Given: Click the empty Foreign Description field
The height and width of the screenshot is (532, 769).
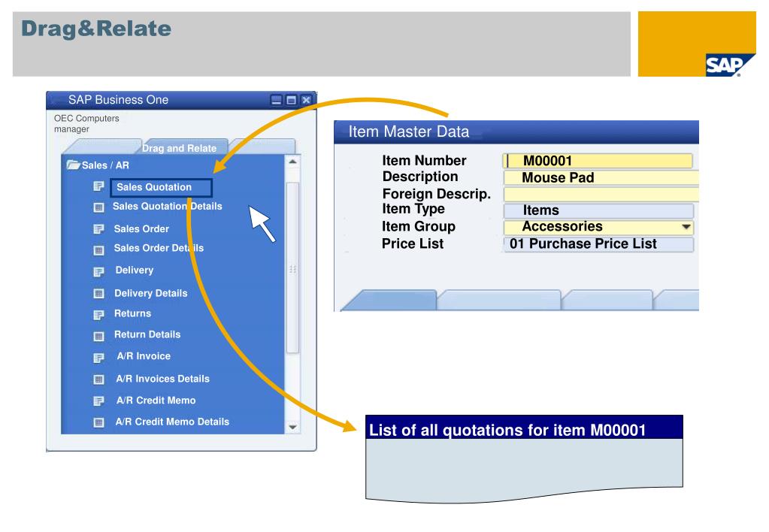Looking at the screenshot, I should 601,194.
